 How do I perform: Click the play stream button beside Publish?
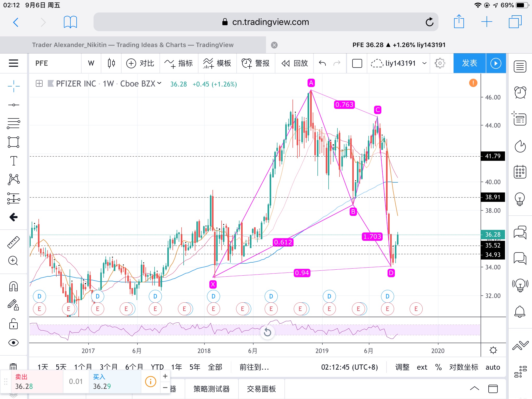(x=496, y=63)
